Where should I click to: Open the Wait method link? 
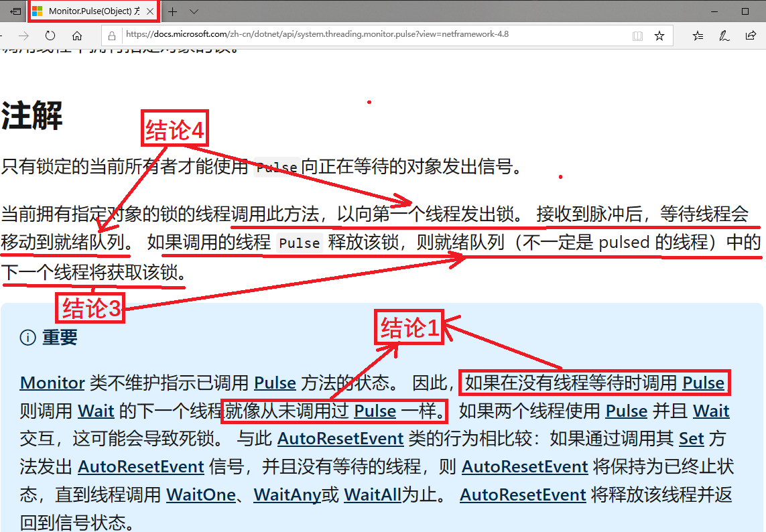coord(96,411)
